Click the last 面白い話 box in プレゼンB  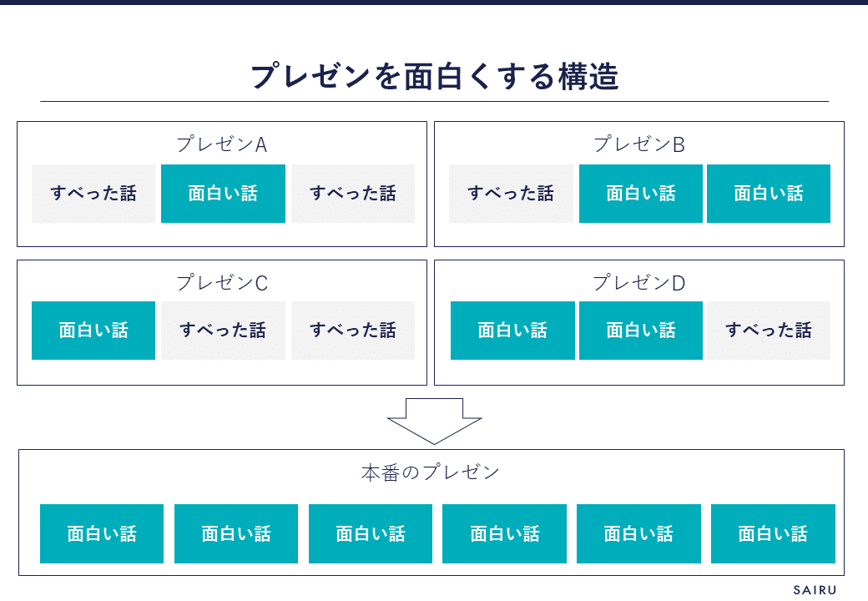click(x=769, y=194)
